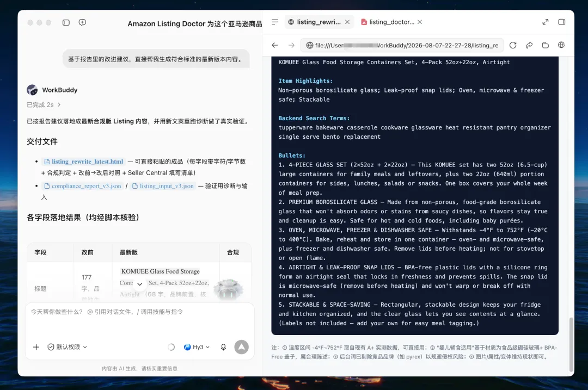Open the 默认权限 permissions dropdown

coord(68,347)
